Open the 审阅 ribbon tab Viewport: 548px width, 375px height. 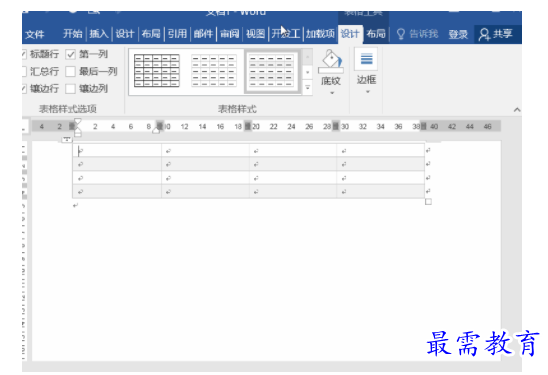[x=229, y=34]
